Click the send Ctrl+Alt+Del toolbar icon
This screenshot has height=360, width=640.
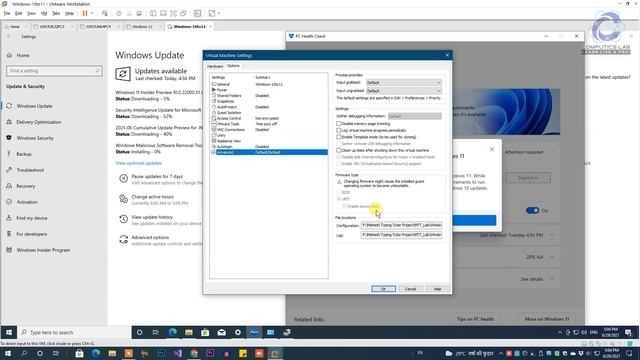point(105,13)
